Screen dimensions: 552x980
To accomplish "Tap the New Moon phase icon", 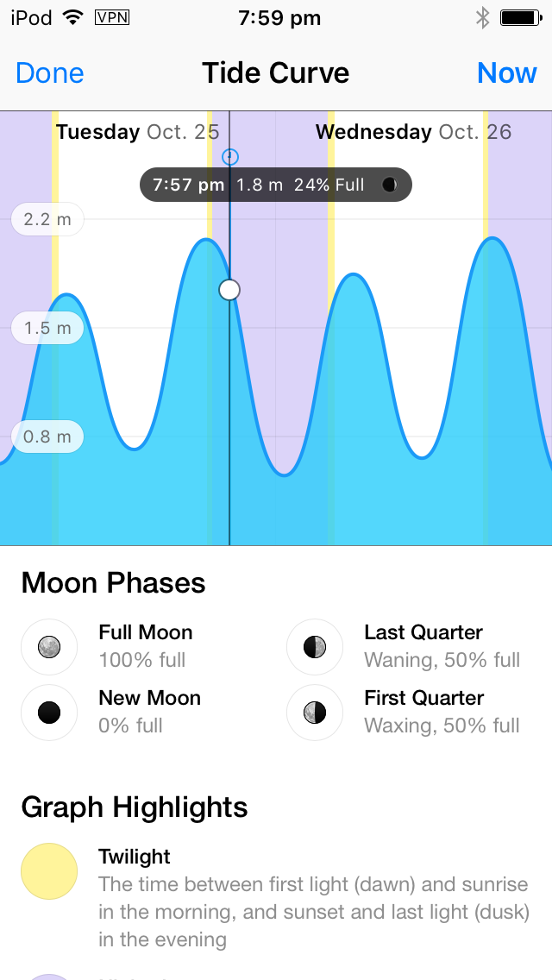I will [x=49, y=713].
